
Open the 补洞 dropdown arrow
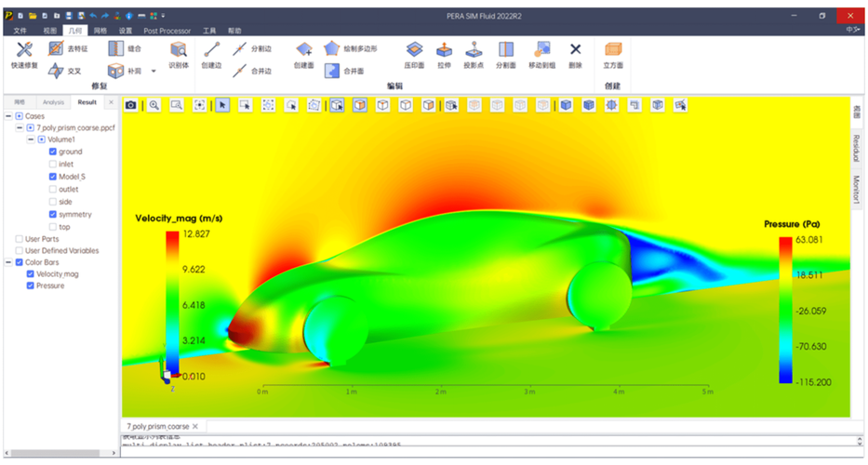tap(154, 71)
